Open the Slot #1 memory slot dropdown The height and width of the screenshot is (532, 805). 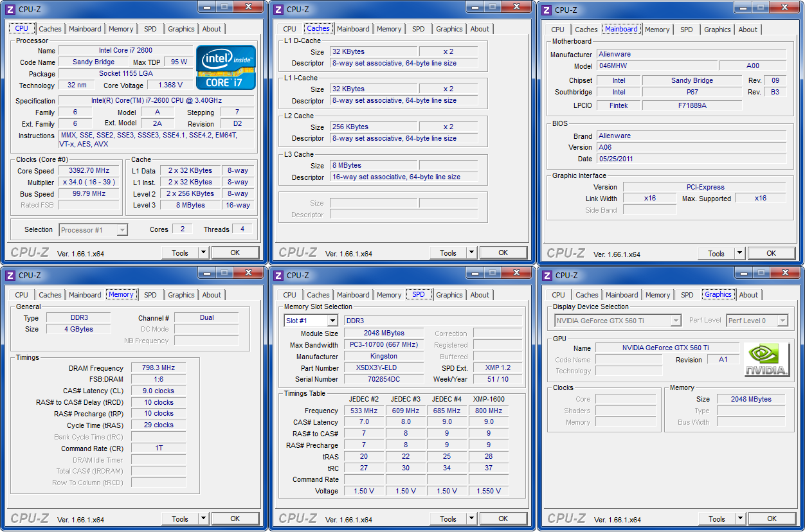[332, 321]
